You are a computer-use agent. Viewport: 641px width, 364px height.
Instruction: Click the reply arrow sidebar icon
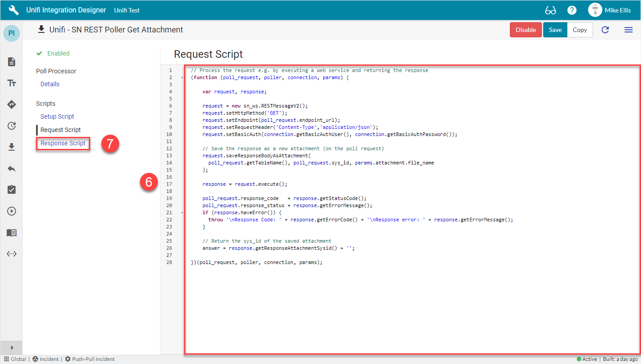point(11,168)
